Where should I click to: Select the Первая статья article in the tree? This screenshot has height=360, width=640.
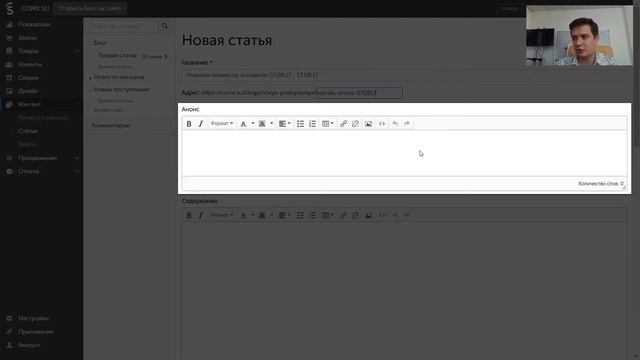tap(117, 55)
